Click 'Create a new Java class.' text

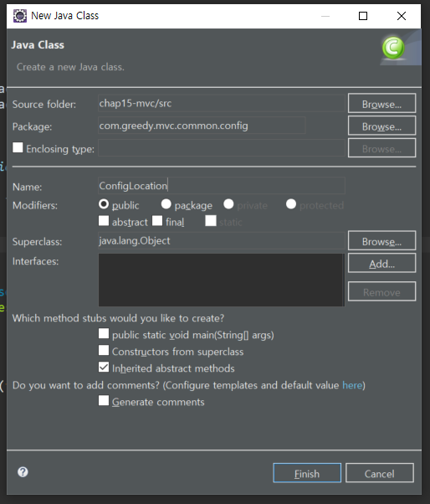click(70, 67)
